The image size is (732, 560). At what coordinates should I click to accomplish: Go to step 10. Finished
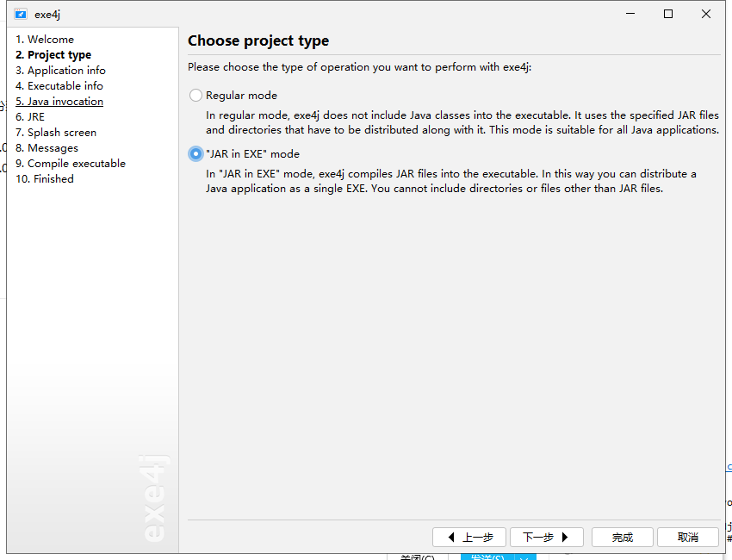(x=45, y=179)
